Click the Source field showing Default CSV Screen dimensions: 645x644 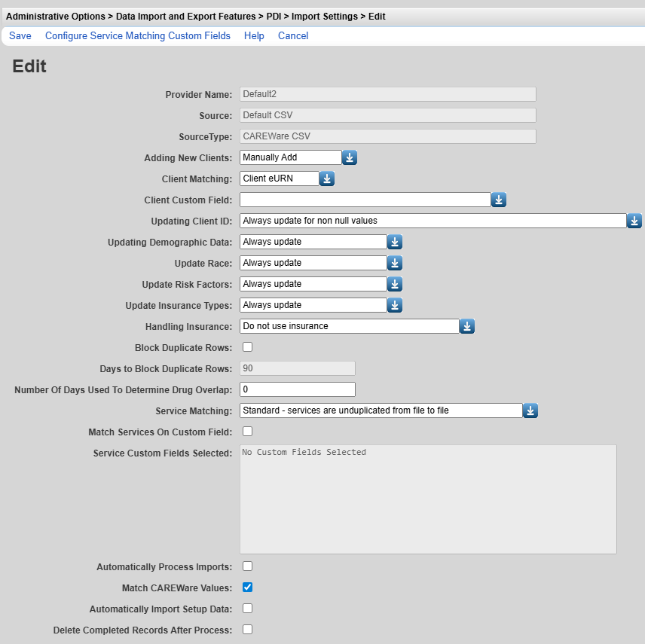click(x=388, y=115)
